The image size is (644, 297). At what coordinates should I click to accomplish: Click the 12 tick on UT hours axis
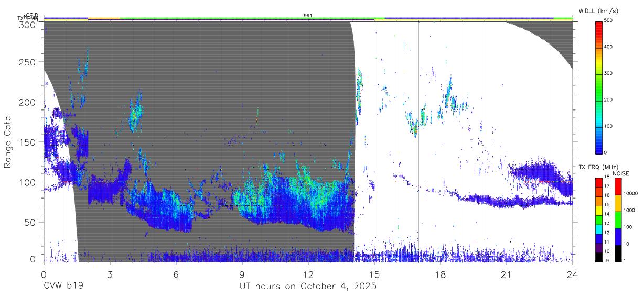point(308,274)
